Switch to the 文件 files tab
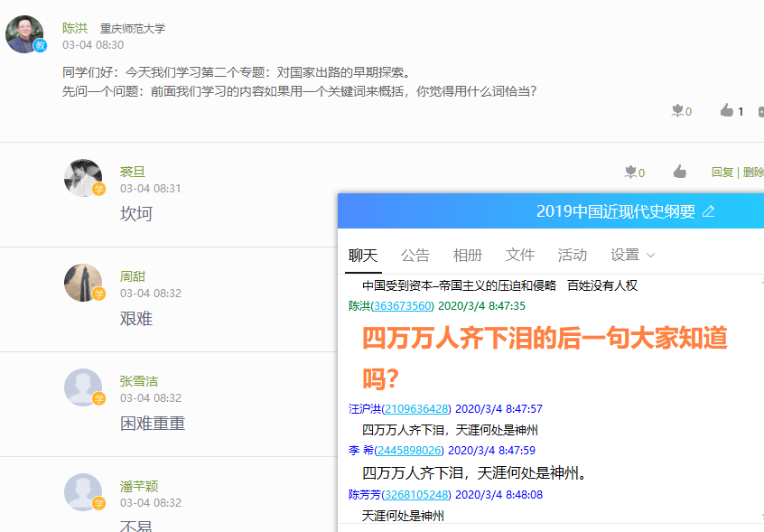Viewport: 764px width, 532px height. click(x=520, y=255)
